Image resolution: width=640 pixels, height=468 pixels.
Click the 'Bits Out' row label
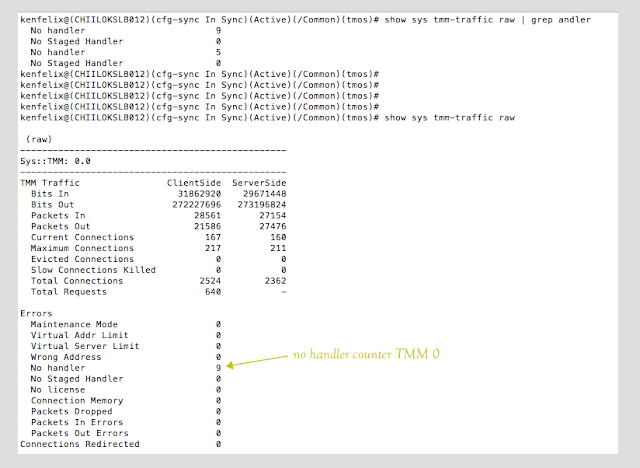pos(53,205)
